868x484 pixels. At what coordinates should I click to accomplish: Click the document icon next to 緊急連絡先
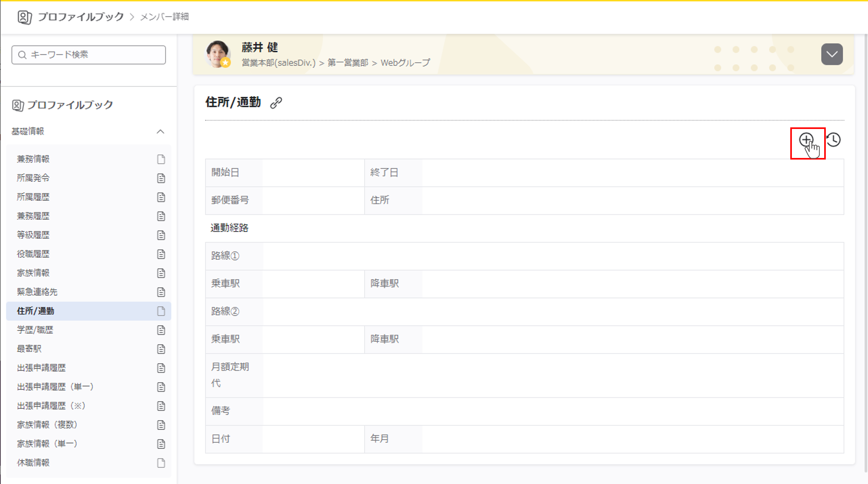click(x=161, y=292)
